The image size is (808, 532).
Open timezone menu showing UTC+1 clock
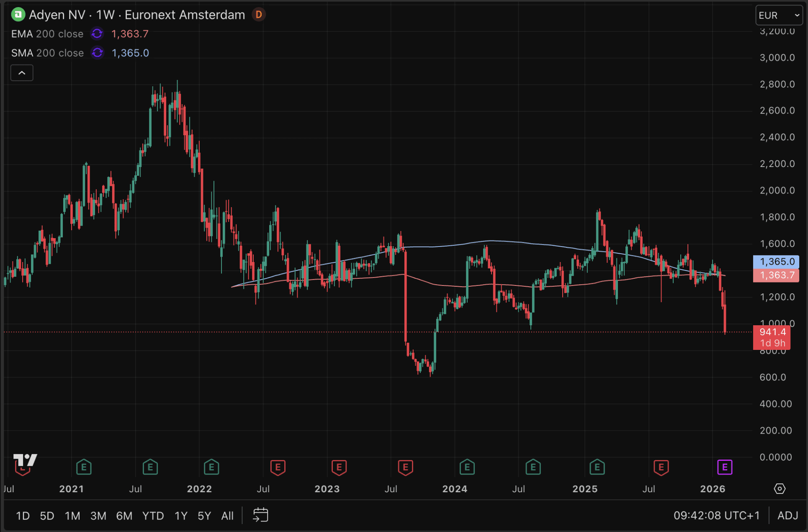716,516
